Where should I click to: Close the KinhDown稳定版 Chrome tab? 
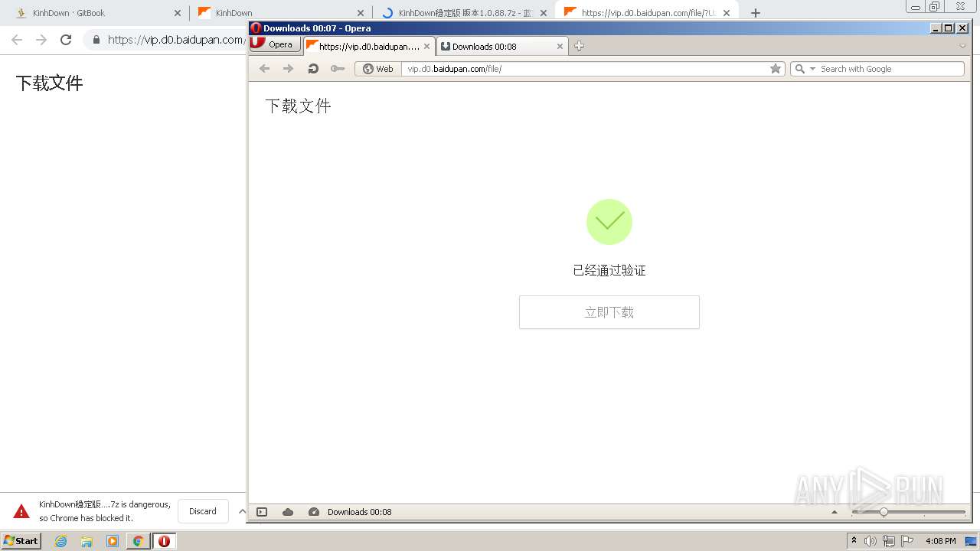[x=544, y=13]
